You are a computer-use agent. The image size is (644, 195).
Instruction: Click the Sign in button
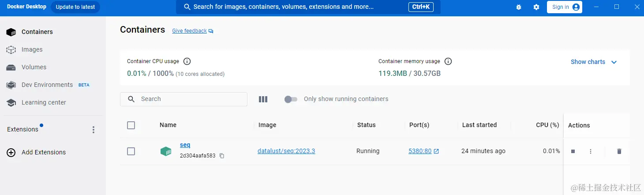[x=565, y=7]
